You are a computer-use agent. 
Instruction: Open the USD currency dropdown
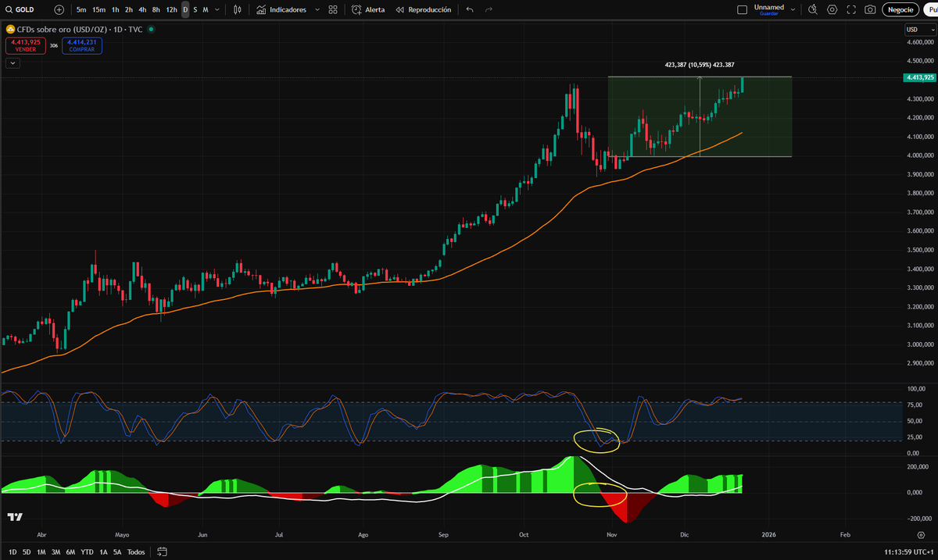[x=920, y=30]
